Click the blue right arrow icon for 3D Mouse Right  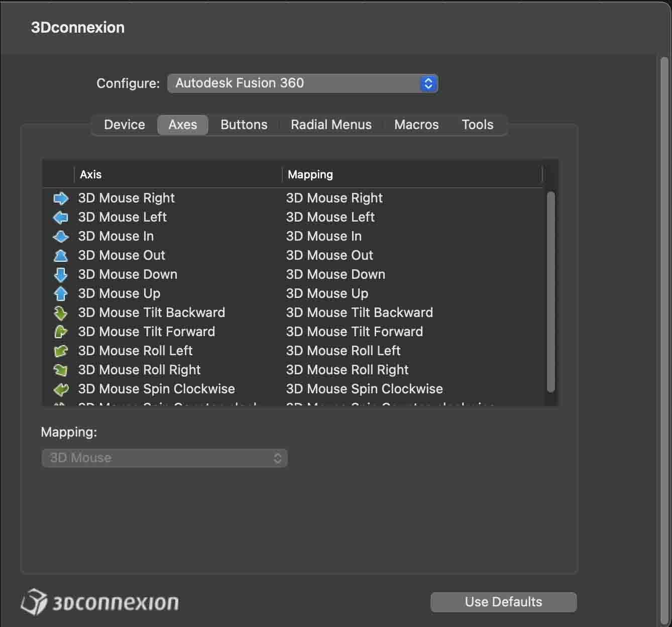(x=61, y=198)
